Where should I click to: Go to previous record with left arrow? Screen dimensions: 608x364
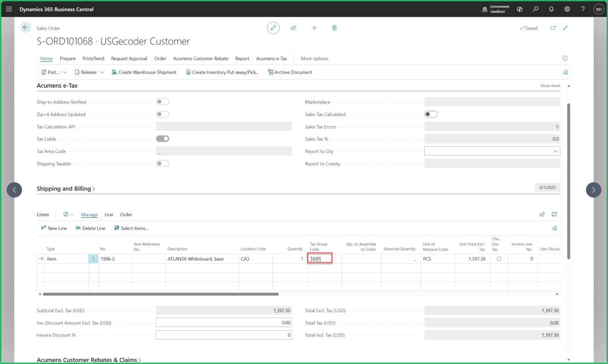[x=14, y=190]
